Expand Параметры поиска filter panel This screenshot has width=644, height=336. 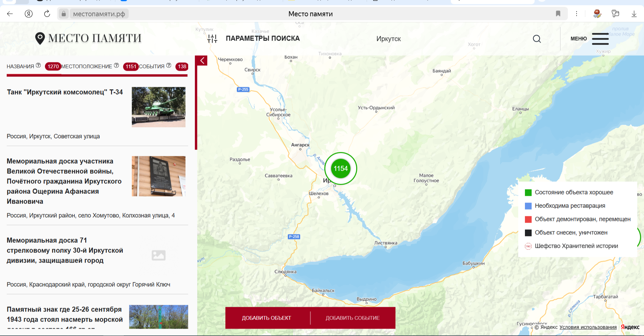point(262,39)
